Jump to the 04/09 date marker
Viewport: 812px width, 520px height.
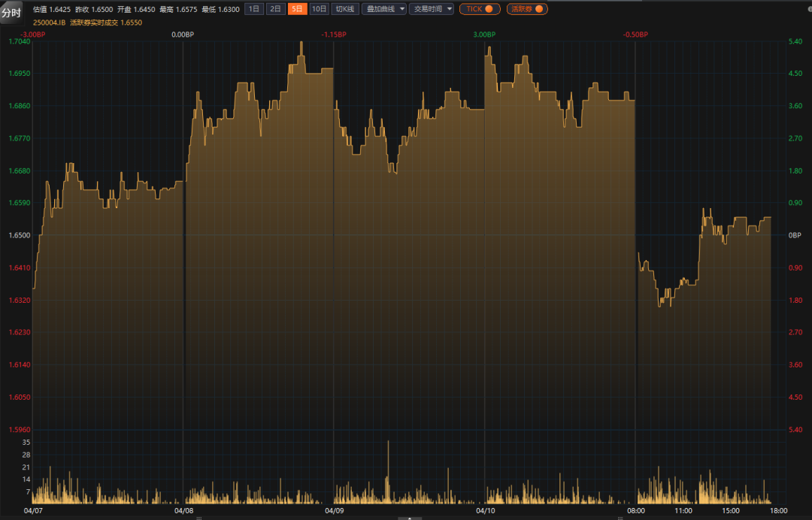(x=335, y=511)
